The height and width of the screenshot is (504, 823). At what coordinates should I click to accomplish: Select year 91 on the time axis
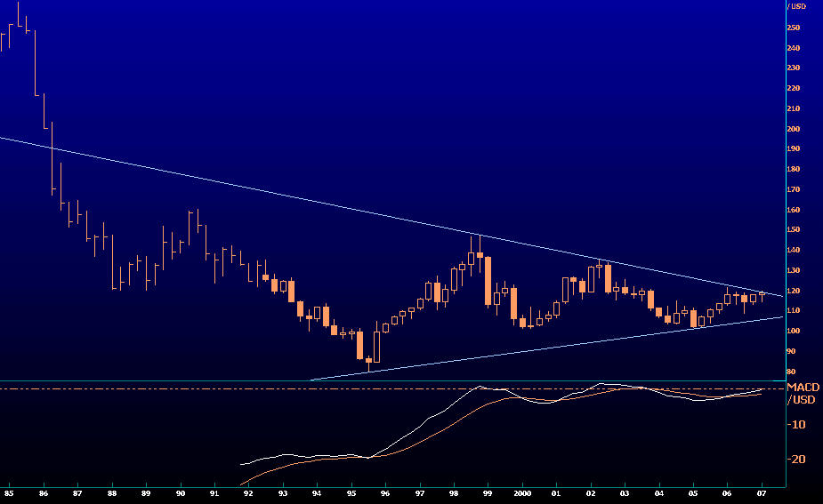(214, 493)
